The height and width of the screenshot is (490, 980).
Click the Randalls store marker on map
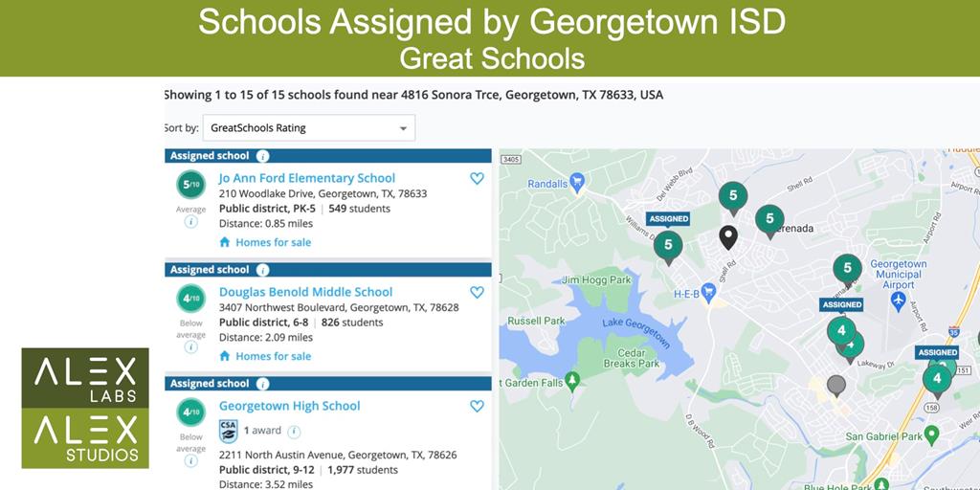[x=578, y=182]
